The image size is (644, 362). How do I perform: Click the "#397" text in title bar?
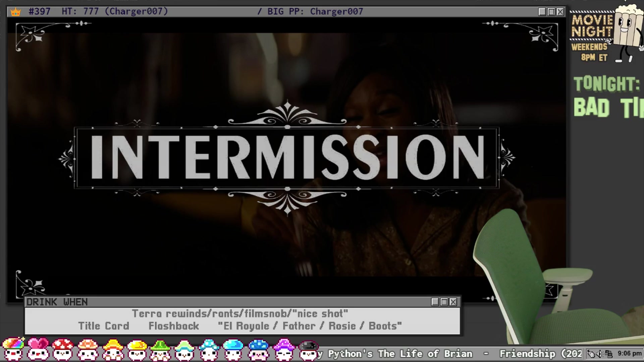pos(39,11)
